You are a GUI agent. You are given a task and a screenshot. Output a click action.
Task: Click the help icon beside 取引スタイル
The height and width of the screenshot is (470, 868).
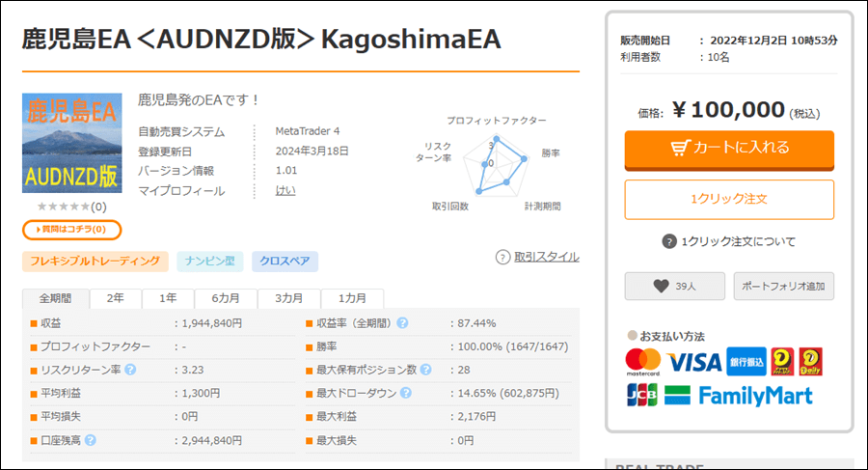[x=502, y=257]
